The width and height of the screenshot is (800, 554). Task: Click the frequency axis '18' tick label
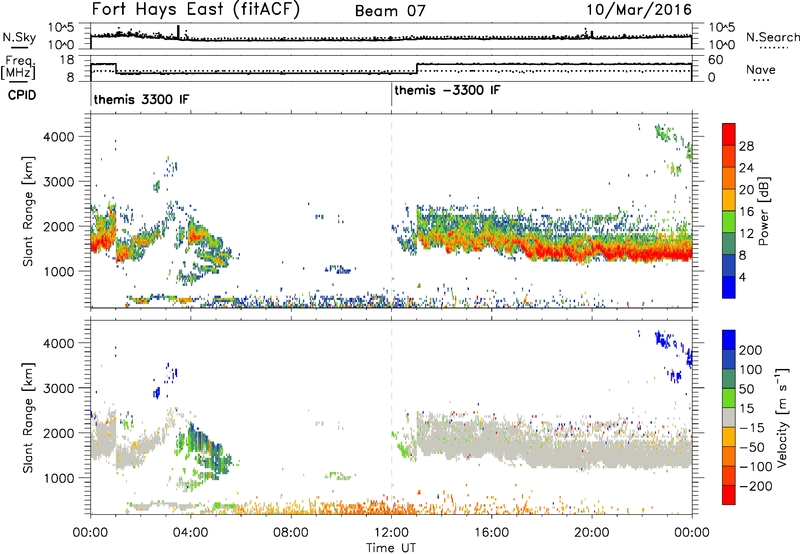tap(67, 60)
